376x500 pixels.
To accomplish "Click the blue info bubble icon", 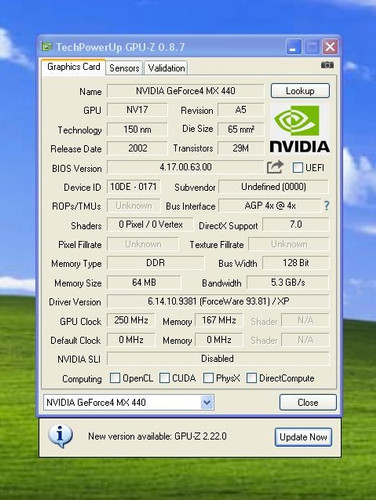I will pos(60,436).
